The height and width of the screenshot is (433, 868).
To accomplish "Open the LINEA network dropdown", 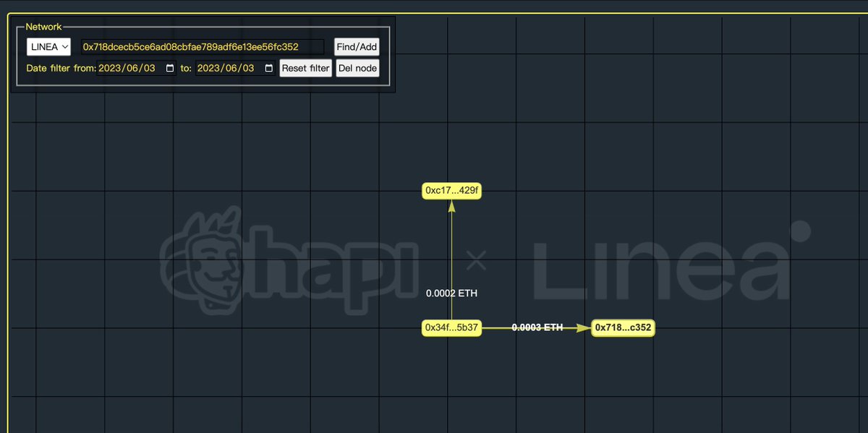I will tap(48, 47).
